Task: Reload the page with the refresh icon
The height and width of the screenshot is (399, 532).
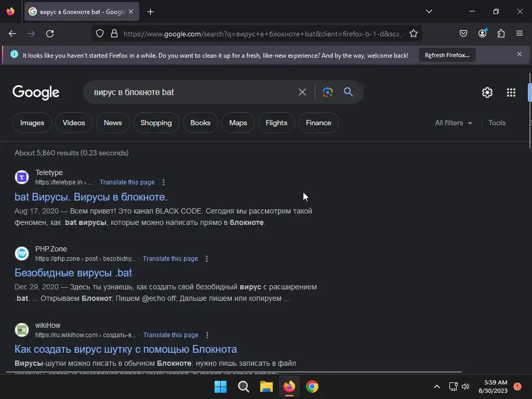Action: pyautogui.click(x=50, y=34)
